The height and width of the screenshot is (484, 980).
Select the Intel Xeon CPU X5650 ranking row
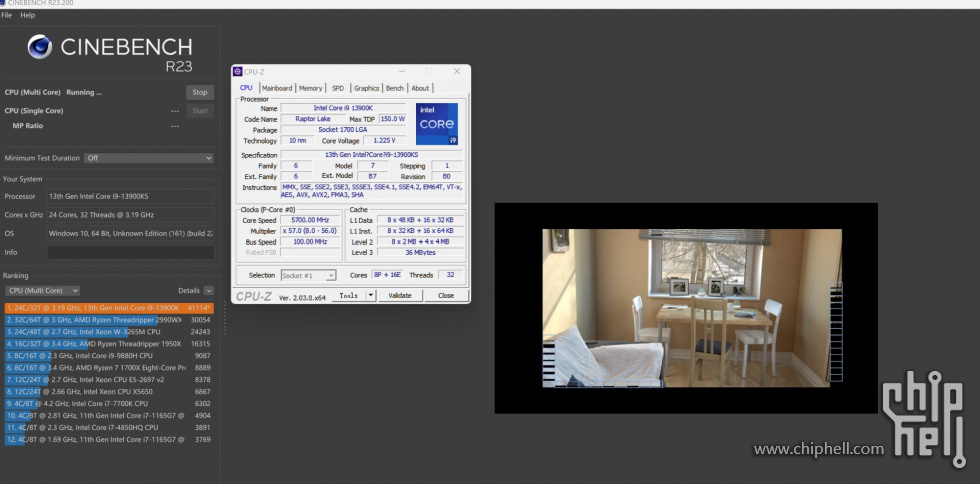click(109, 391)
